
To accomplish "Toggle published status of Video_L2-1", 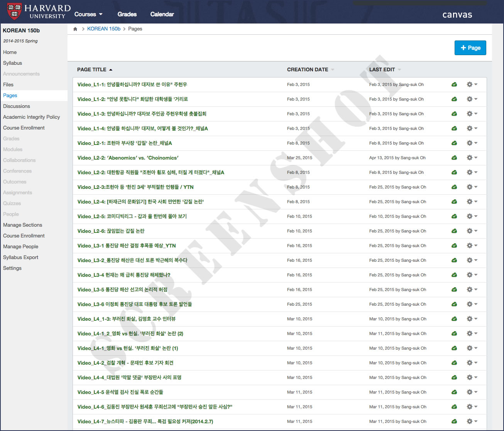I will [454, 143].
